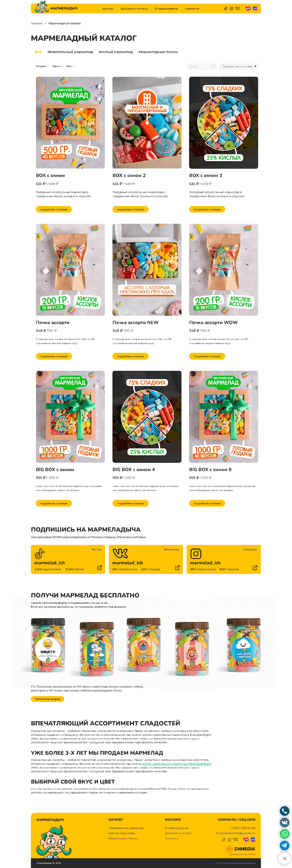Open floating VK contact button
This screenshot has width=292, height=868.
coord(285,822)
